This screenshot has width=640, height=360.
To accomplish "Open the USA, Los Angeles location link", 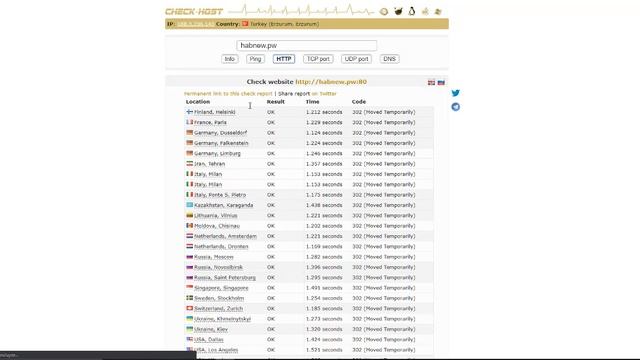I will pos(216,350).
